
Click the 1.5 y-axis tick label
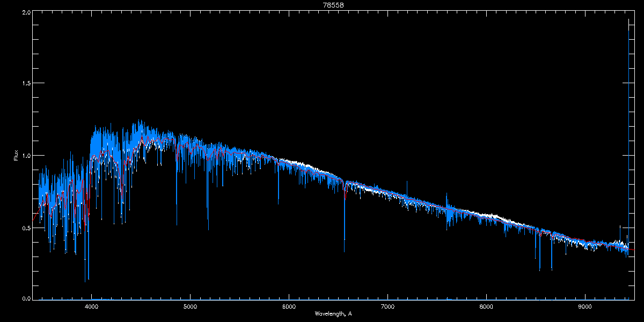tap(26, 84)
